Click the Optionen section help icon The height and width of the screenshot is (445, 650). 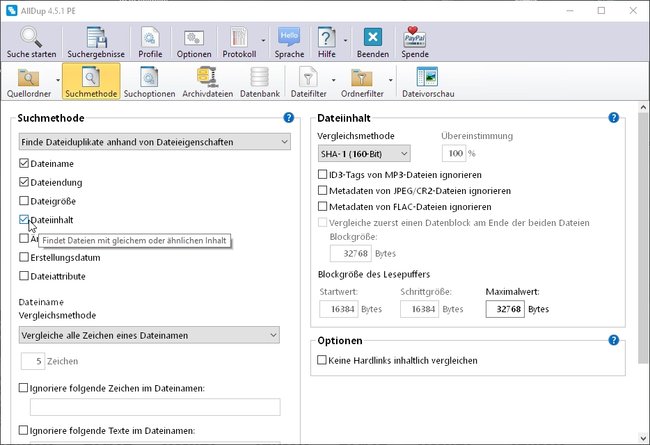[x=614, y=340]
